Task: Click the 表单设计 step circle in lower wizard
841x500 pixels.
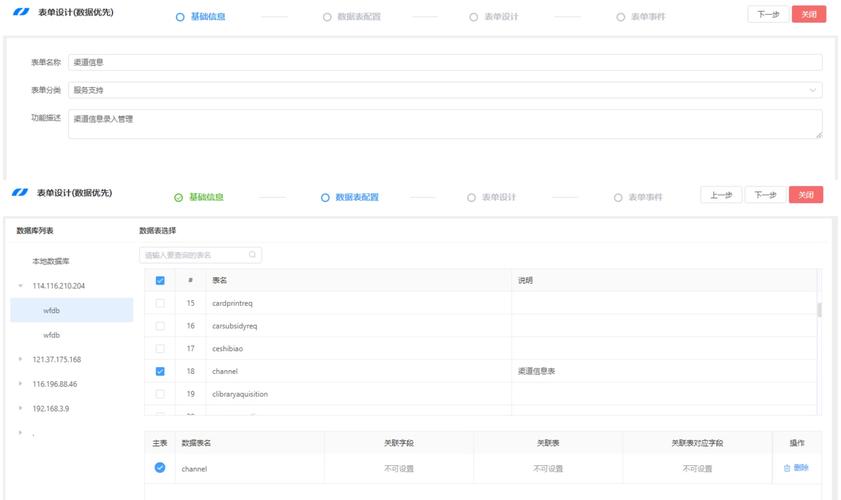Action: point(472,197)
